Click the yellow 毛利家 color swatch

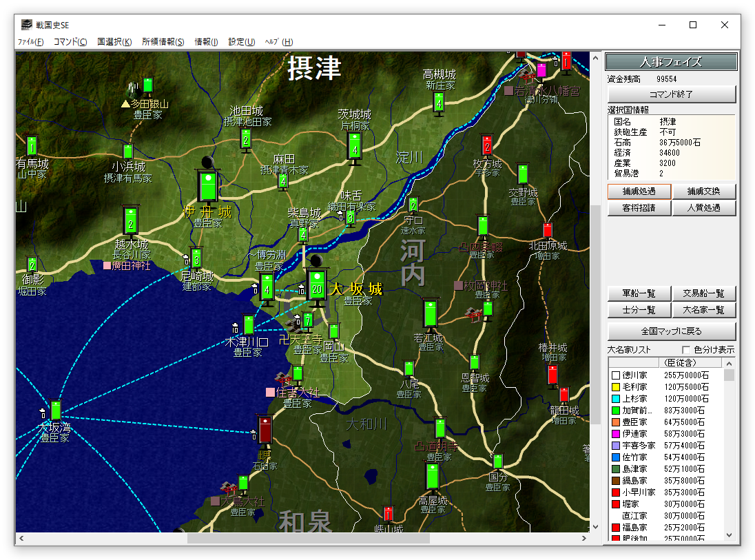tap(615, 386)
